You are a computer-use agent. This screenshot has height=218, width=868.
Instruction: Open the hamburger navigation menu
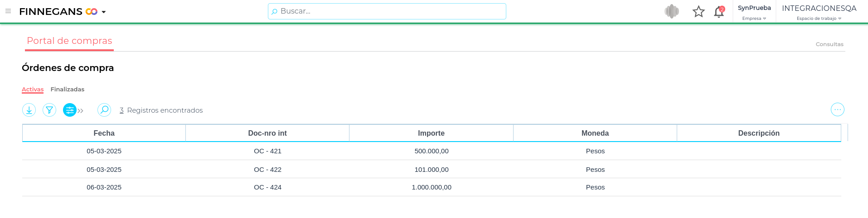[x=8, y=11]
